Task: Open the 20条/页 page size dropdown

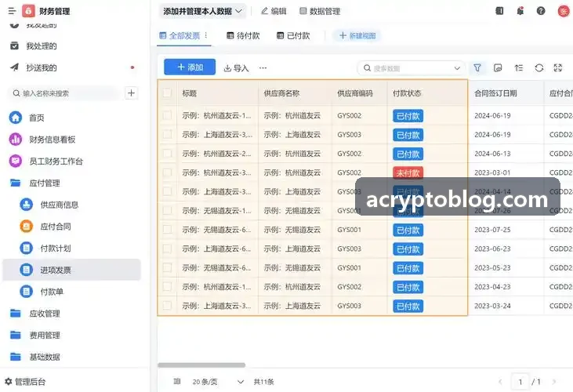Action: click(x=218, y=382)
